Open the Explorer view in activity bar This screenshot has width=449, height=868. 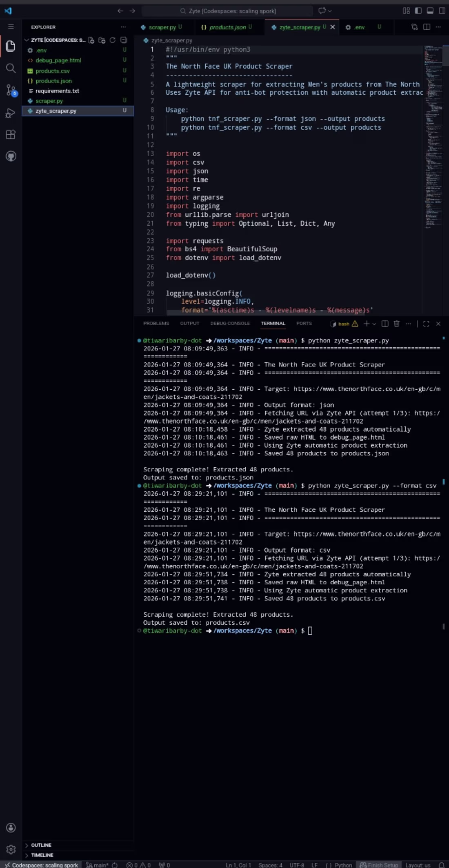pos(11,46)
